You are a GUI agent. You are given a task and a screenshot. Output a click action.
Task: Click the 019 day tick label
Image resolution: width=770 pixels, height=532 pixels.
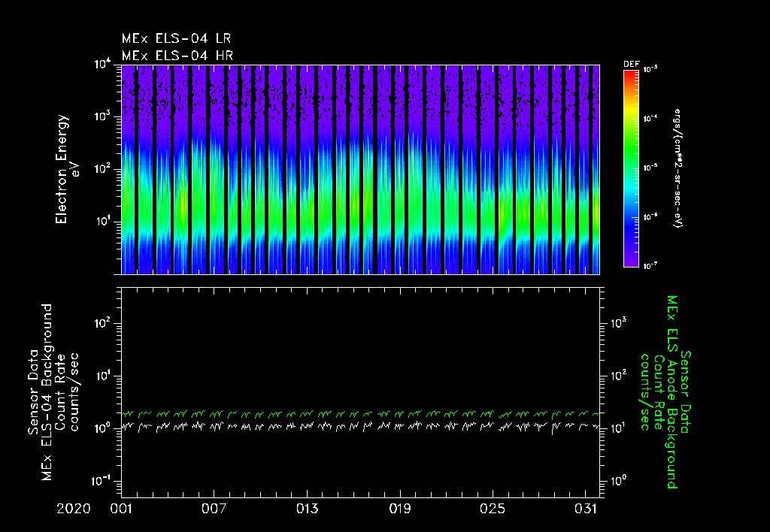(x=400, y=509)
